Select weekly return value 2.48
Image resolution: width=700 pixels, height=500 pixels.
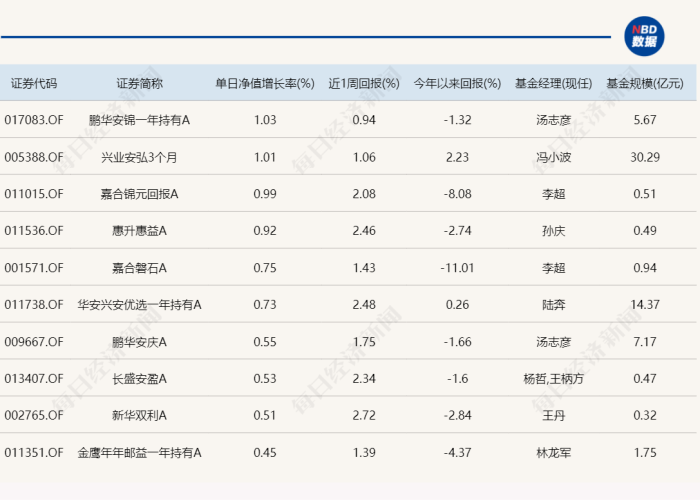click(x=364, y=305)
